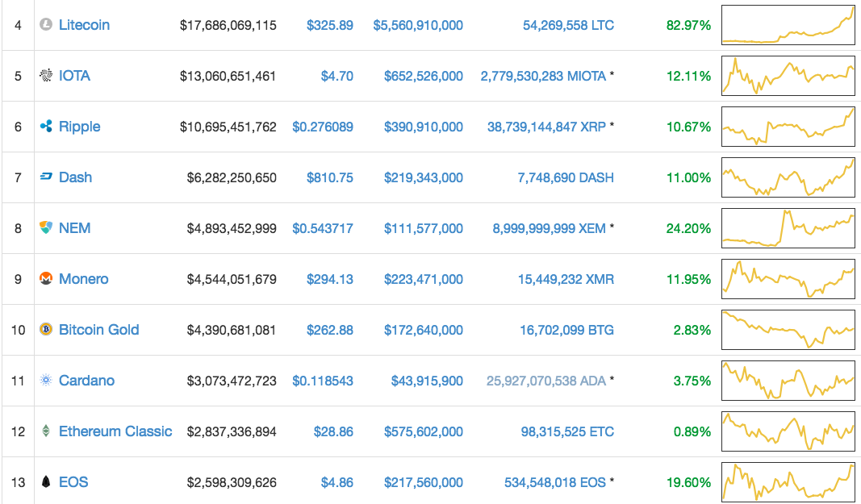Click supply 25,927,070,538 ADA

tap(546, 381)
